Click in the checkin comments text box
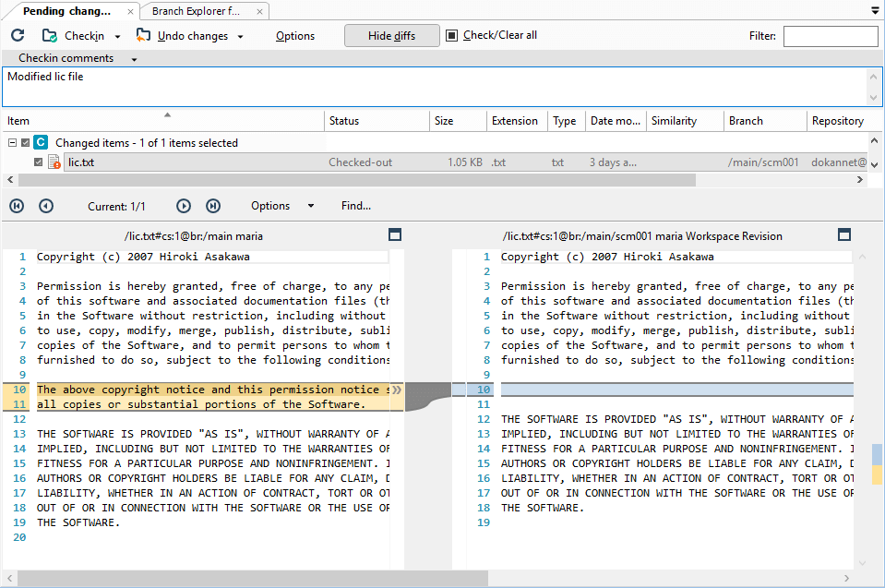The image size is (885, 588). tap(435, 87)
